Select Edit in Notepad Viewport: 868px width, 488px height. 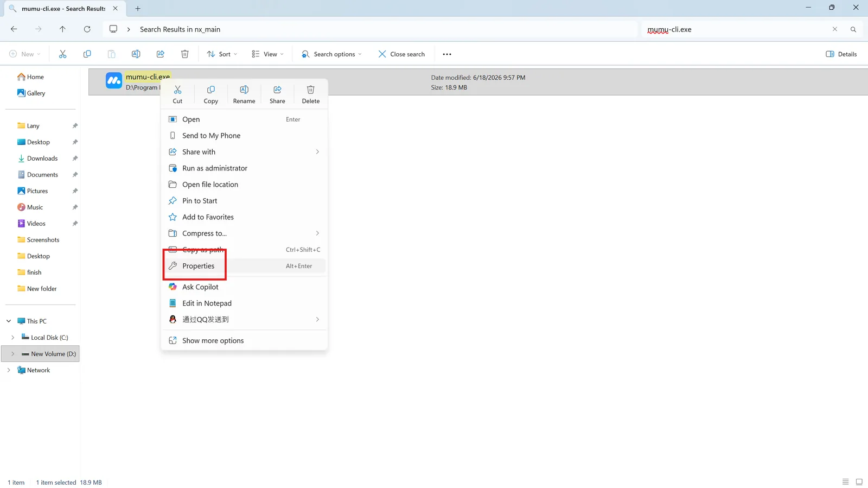point(244,303)
